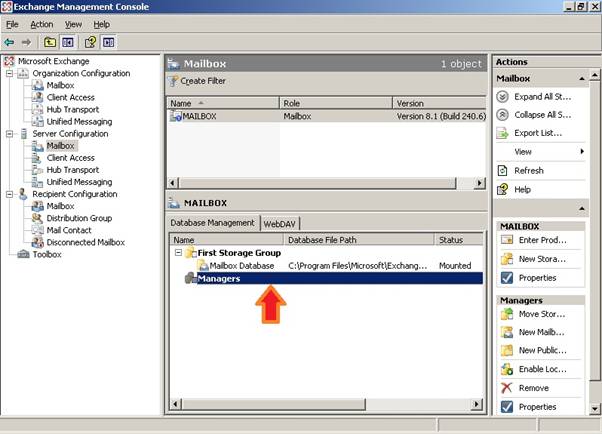This screenshot has width=602, height=434.
Task: Select Hub Transport under Server Configuration
Action: 73,170
